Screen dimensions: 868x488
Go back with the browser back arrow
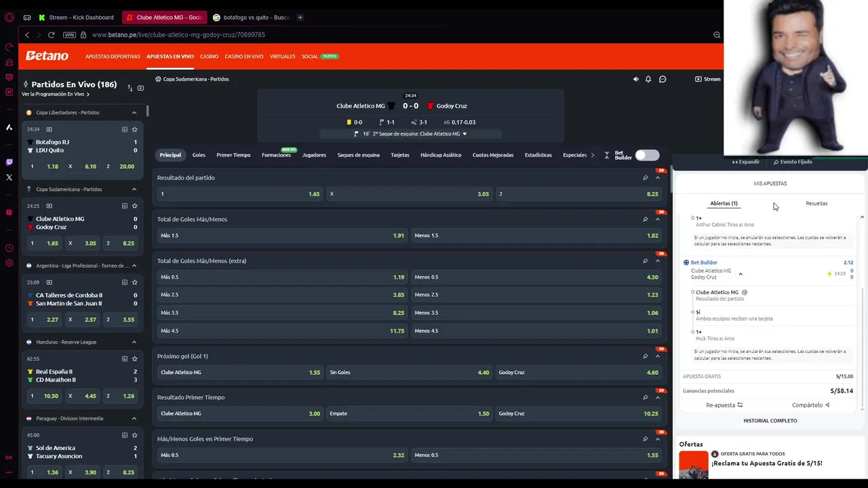pyautogui.click(x=27, y=35)
